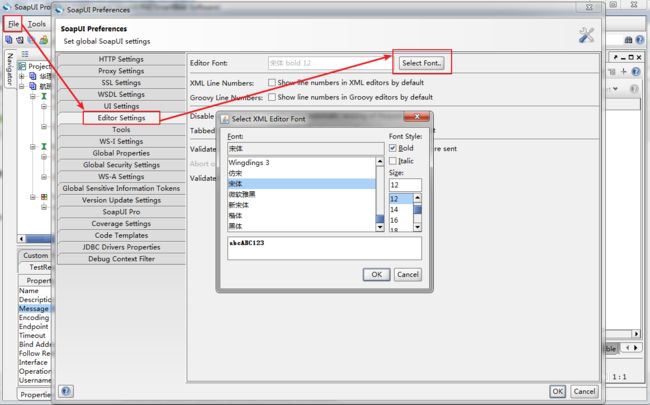Click the green landscape icon in the main toolbar
This screenshot has height=405, width=650.
(44, 40)
